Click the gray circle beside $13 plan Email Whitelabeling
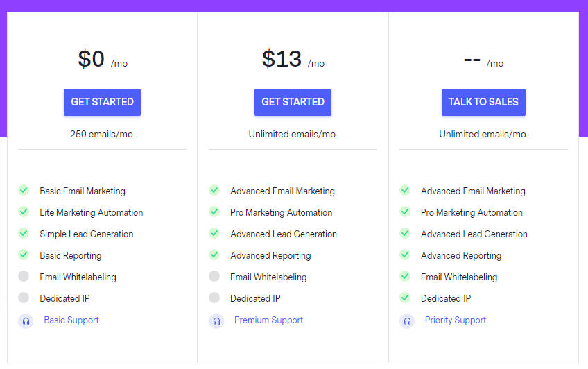588x369 pixels. (214, 276)
